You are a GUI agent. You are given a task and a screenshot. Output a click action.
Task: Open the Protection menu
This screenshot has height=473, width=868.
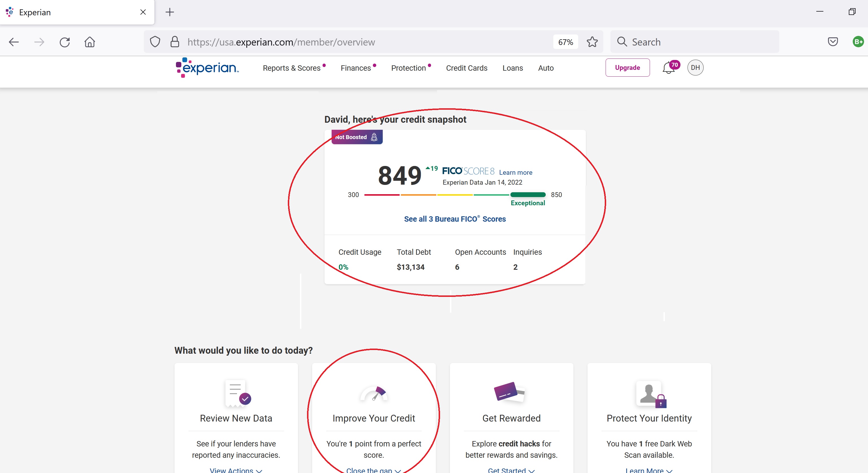click(408, 68)
